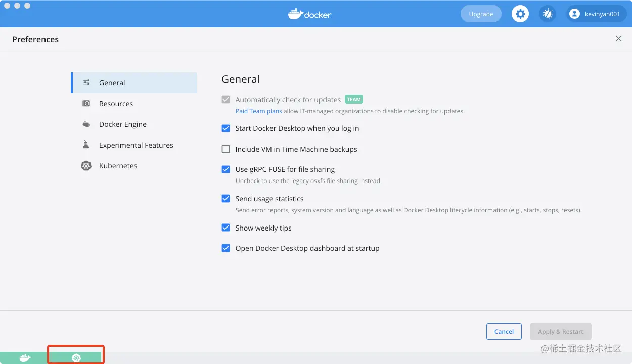This screenshot has height=364, width=632.
Task: Click the user avatar icon beside kevinyan001
Action: click(574, 14)
